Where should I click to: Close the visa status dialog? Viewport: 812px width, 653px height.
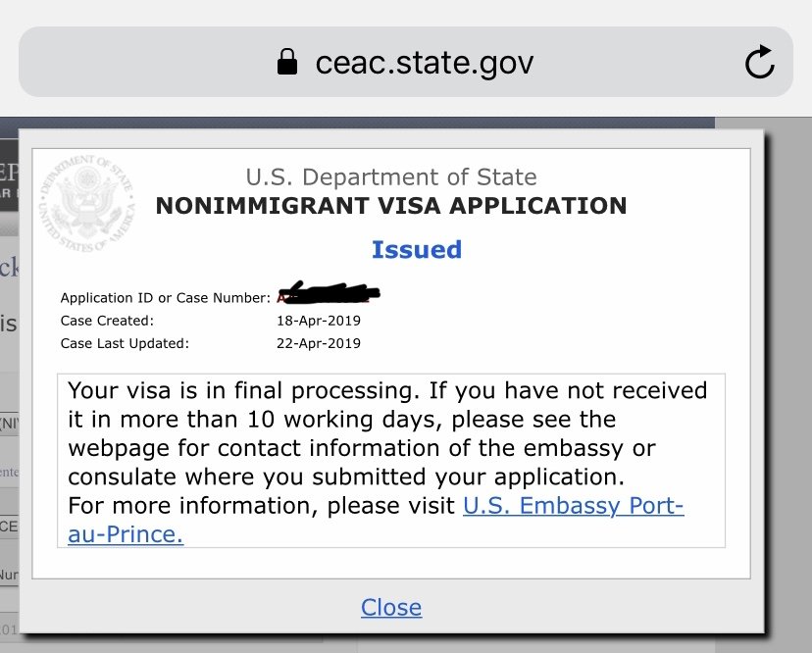coord(391,608)
